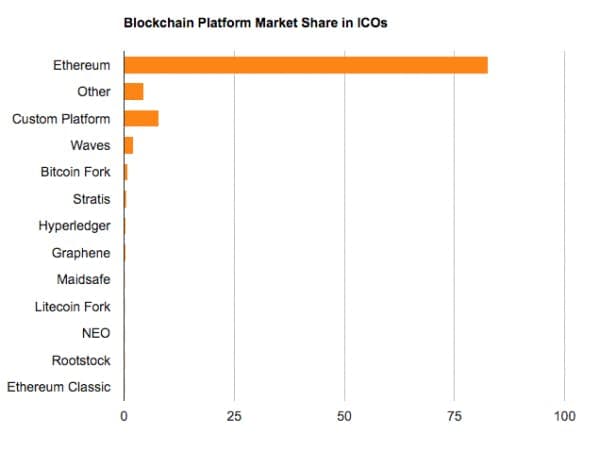Select the Custom Platform label

pos(61,119)
